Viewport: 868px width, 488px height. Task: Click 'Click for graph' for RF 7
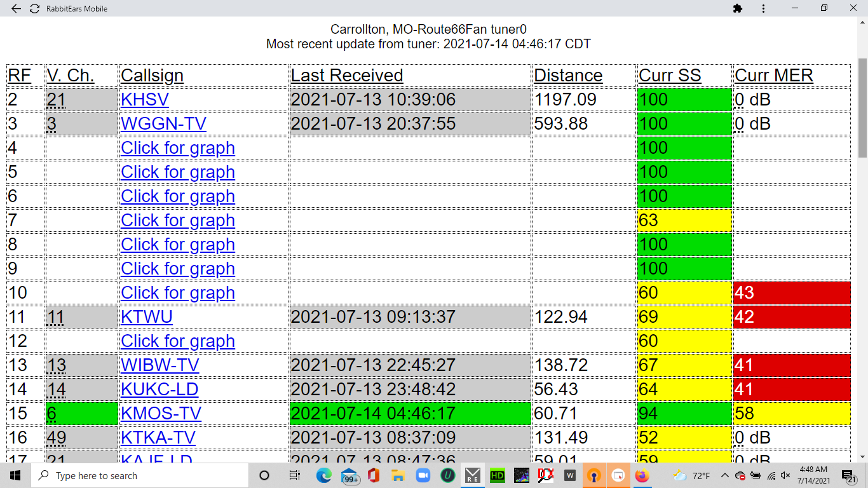pos(178,220)
